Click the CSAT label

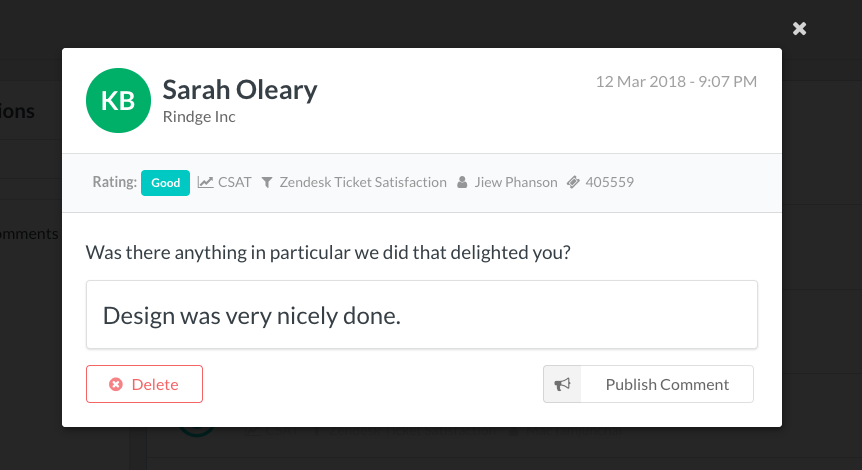235,183
